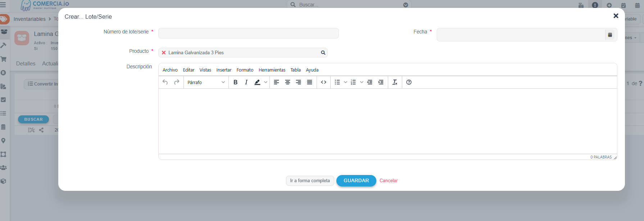Search products with magnifier icon
The width and height of the screenshot is (644, 221).
(x=323, y=53)
